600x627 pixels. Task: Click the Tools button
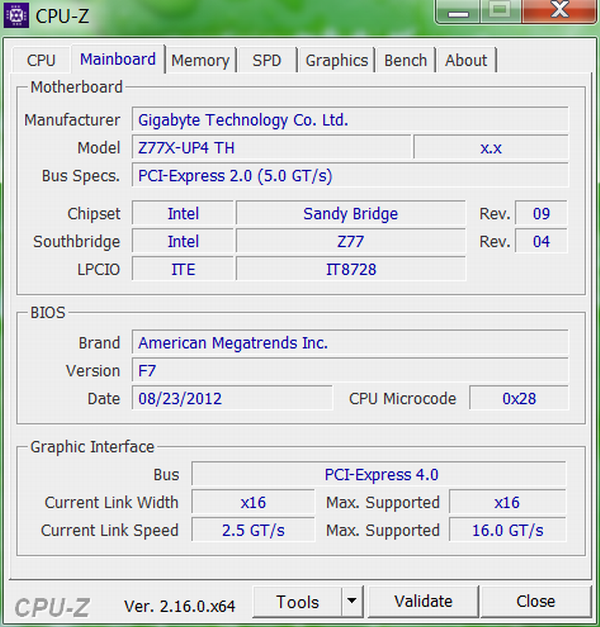click(298, 602)
